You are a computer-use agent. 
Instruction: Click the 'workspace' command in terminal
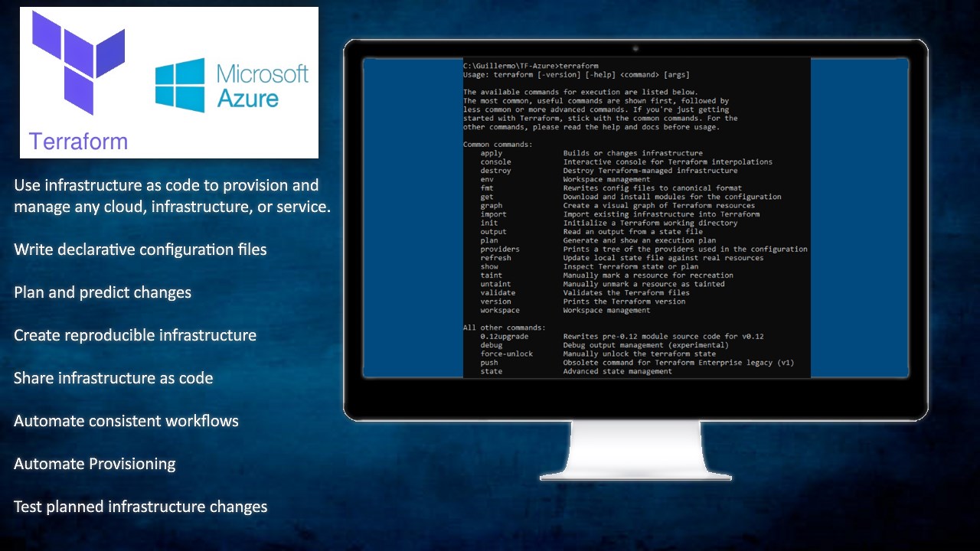point(500,310)
